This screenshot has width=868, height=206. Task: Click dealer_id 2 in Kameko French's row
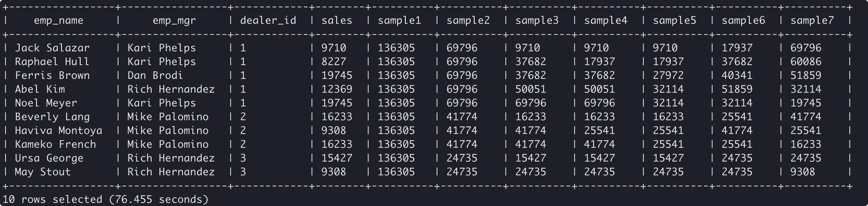click(243, 145)
